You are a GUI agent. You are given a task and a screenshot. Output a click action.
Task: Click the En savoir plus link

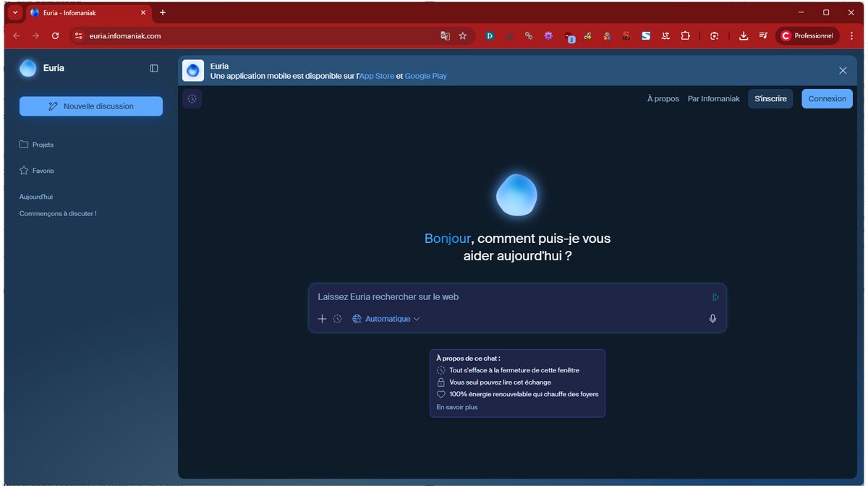(457, 407)
